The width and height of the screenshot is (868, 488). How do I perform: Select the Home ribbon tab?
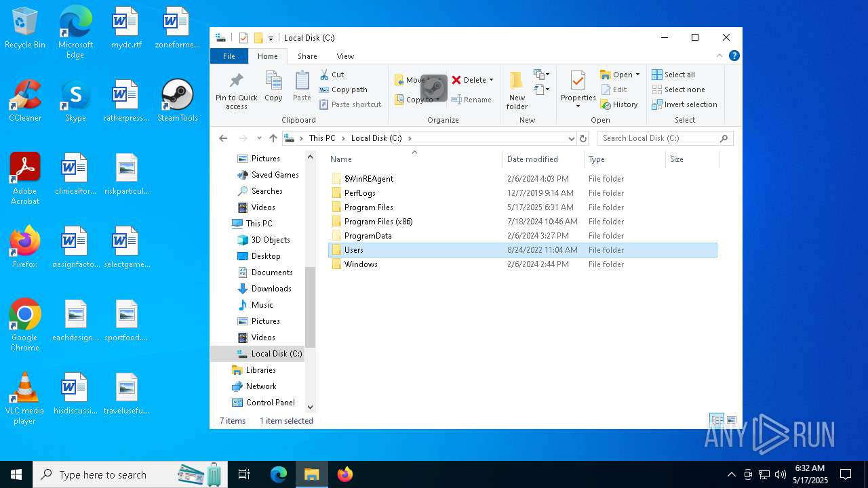click(268, 56)
